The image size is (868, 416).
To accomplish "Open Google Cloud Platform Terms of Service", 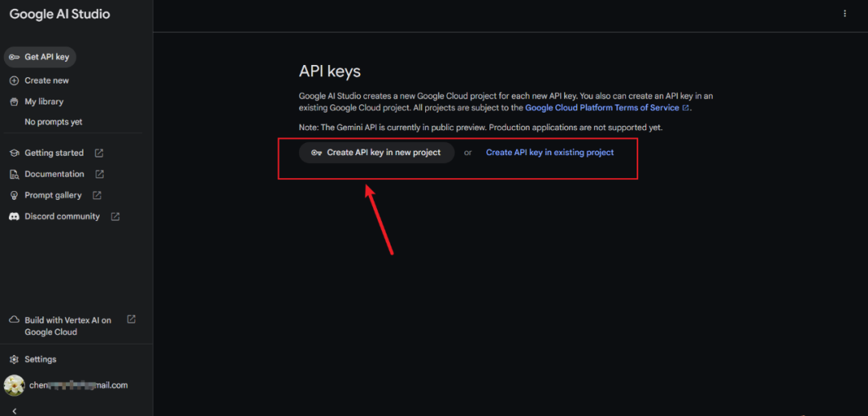I will click(602, 108).
